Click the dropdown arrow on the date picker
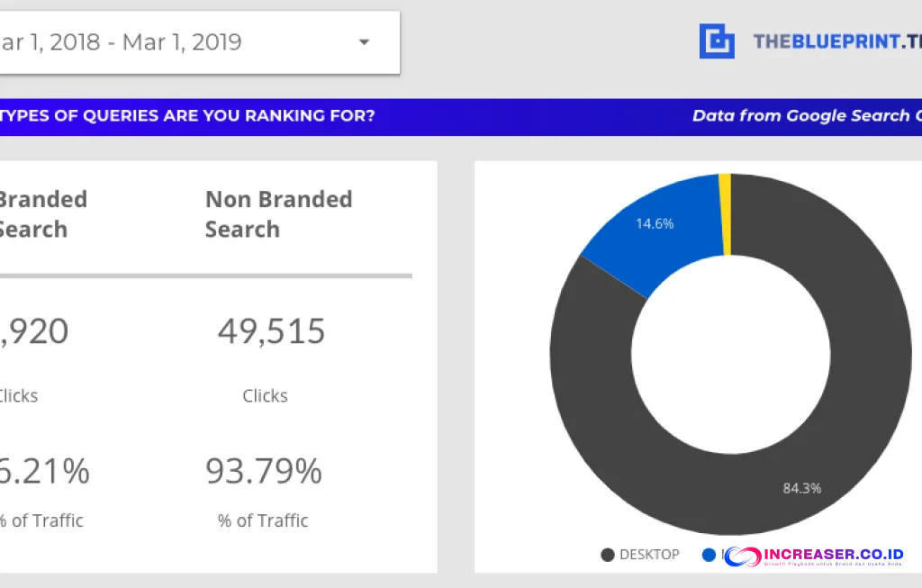The height and width of the screenshot is (588, 922). 364,41
